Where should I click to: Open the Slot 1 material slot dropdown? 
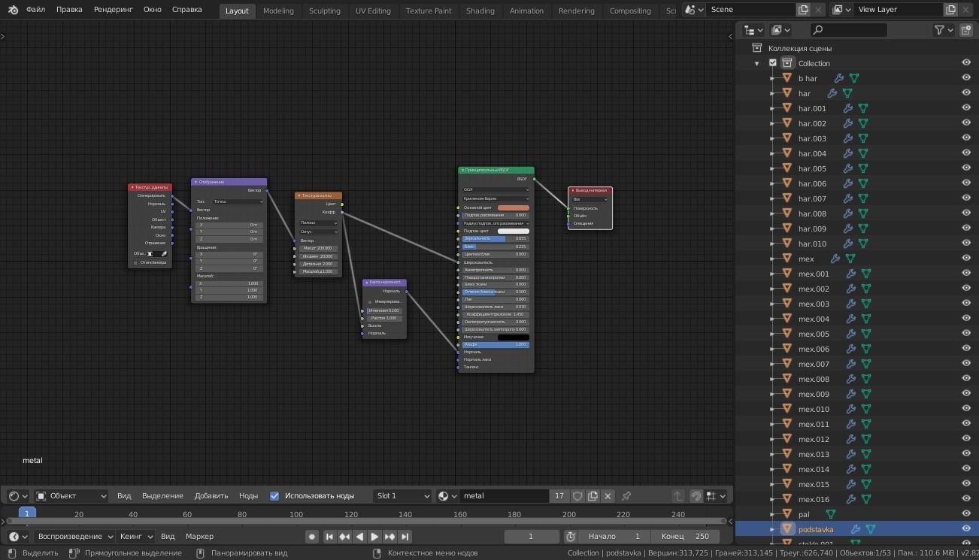click(x=403, y=496)
